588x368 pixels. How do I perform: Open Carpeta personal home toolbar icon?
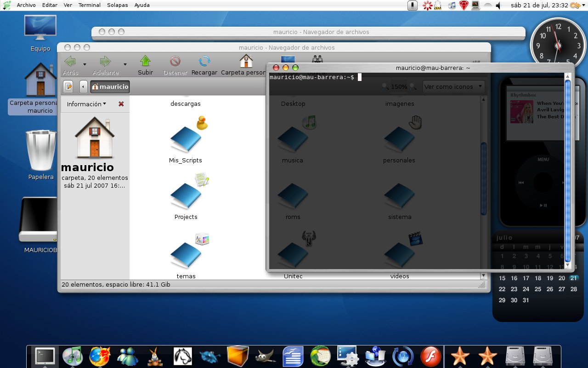click(x=246, y=61)
